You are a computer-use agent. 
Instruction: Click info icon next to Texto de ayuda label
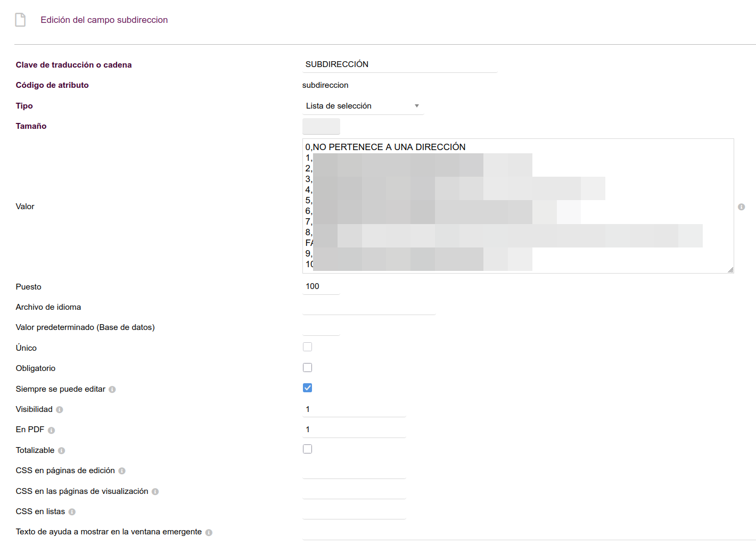click(209, 532)
